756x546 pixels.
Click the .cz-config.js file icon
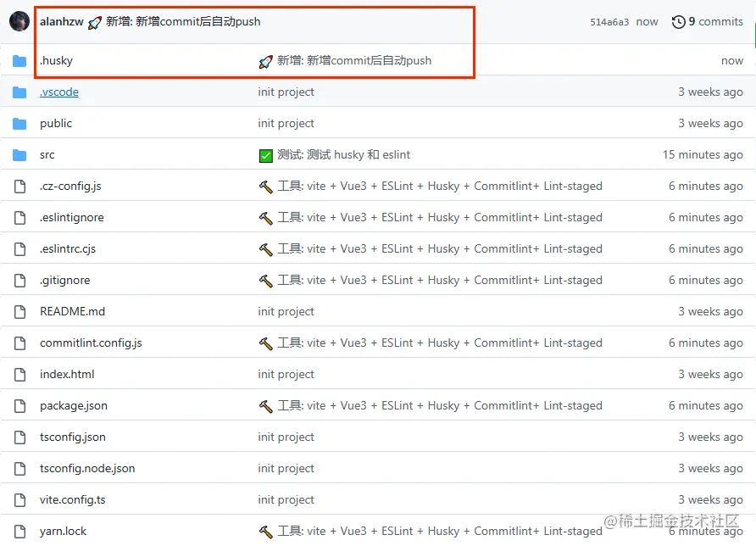[x=19, y=187]
